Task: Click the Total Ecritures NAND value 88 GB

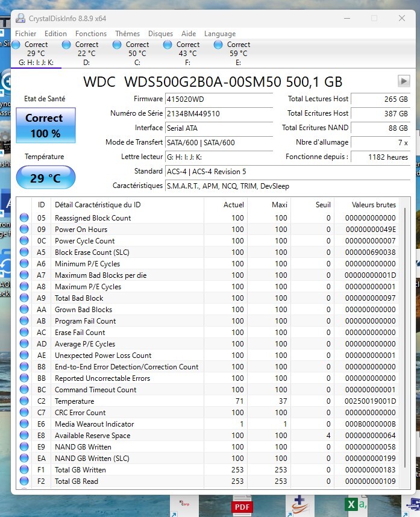Action: tap(380, 128)
